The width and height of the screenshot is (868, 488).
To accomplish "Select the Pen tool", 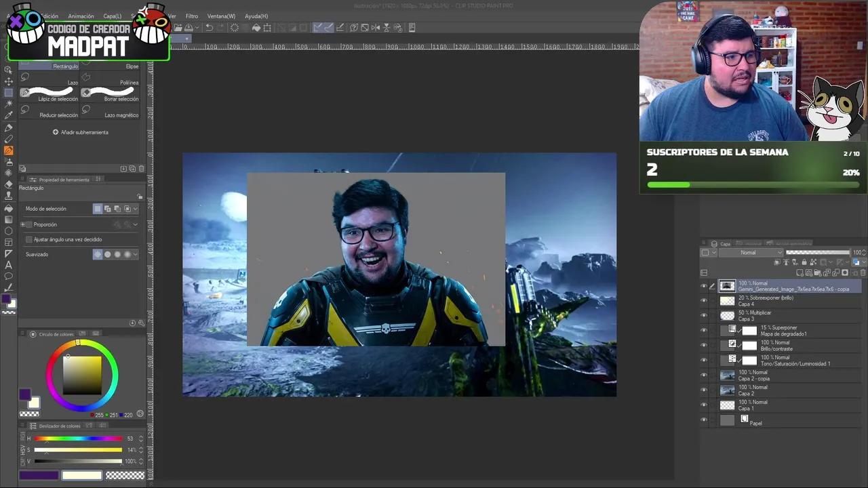I will pos(9,127).
